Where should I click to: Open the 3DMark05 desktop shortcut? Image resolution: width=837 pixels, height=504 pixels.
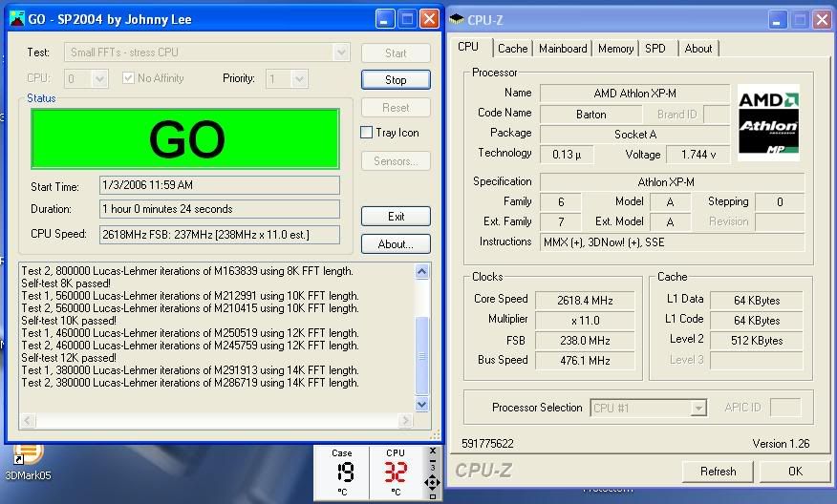pos(28,462)
